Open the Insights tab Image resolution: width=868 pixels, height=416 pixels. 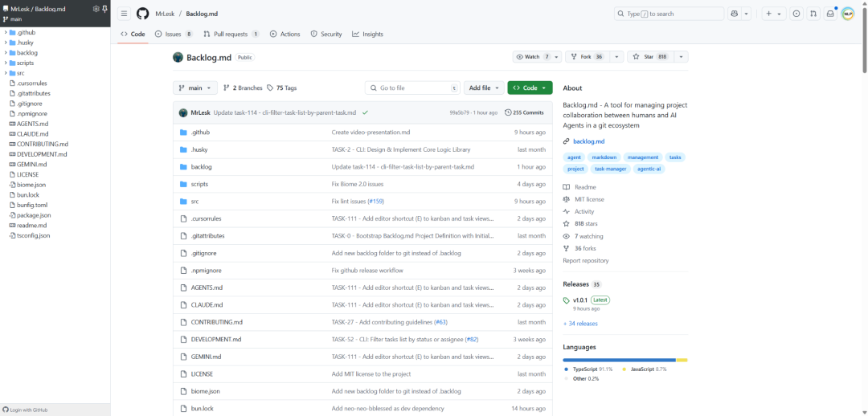[367, 34]
